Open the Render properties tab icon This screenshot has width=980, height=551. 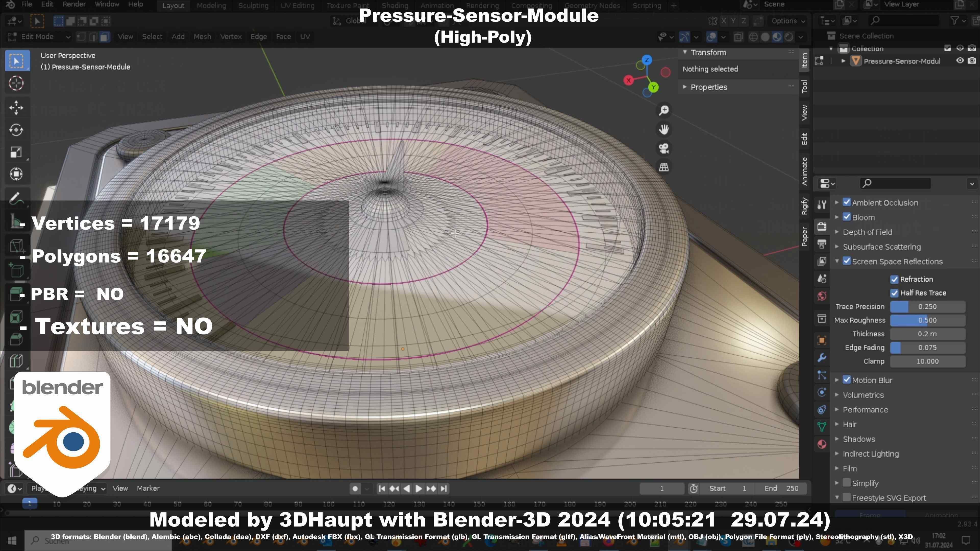[822, 227]
